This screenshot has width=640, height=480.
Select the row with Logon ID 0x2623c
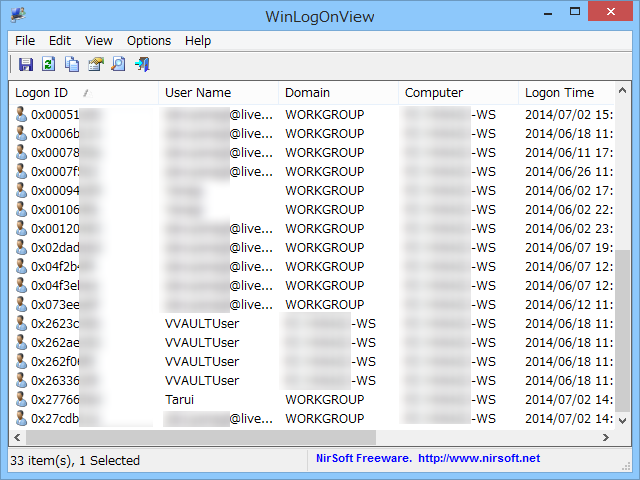pyautogui.click(x=312, y=324)
